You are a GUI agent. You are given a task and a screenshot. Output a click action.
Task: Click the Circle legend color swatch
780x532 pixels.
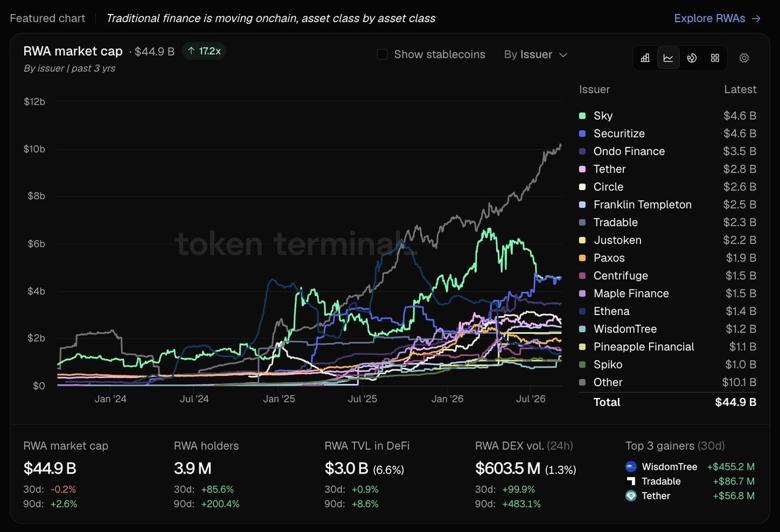[x=583, y=186]
